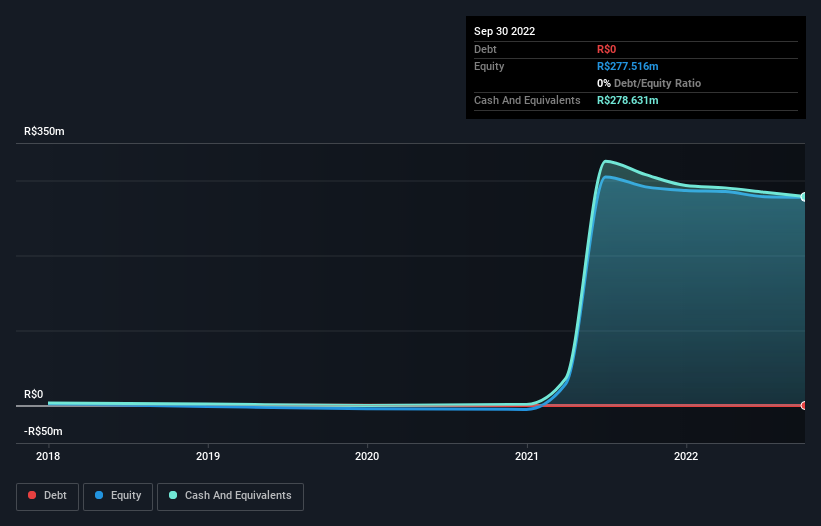The height and width of the screenshot is (526, 821).
Task: Click the R$0 y-axis label
Action: (x=34, y=394)
